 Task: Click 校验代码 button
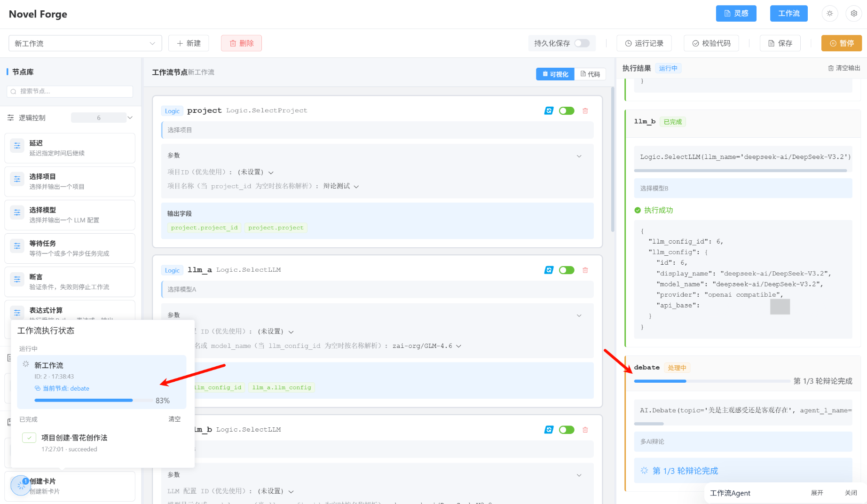pyautogui.click(x=711, y=43)
